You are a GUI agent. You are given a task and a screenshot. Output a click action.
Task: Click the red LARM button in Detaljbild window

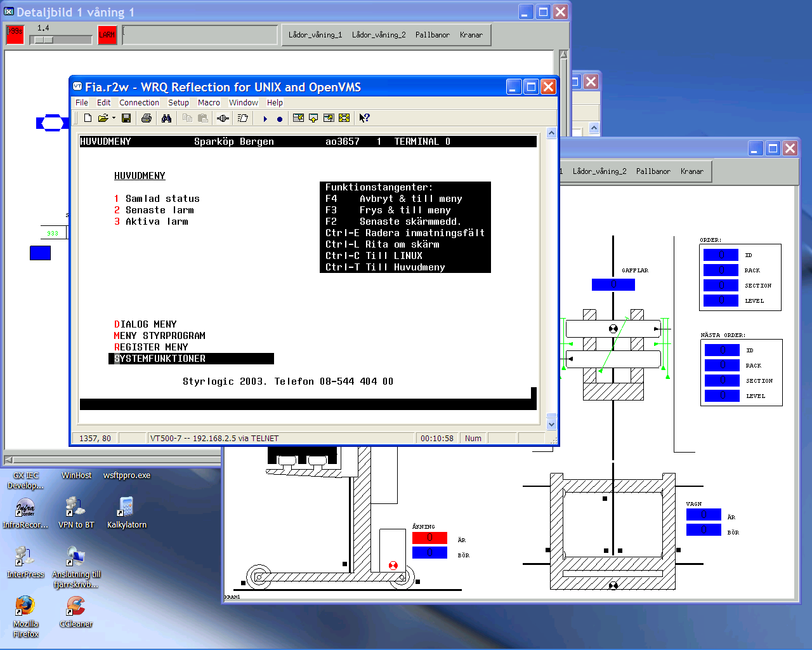point(107,34)
